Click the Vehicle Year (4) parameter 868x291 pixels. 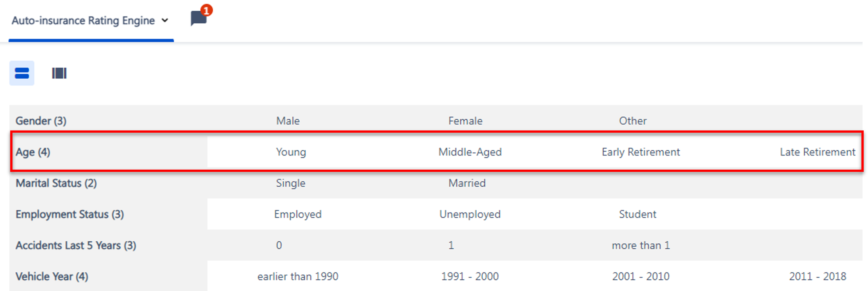click(52, 277)
